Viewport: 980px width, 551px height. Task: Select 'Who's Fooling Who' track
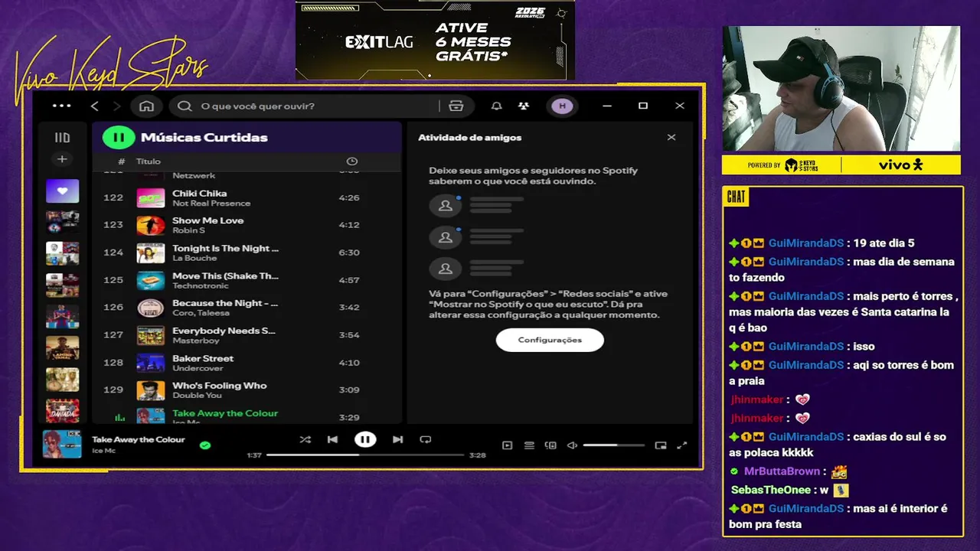pyautogui.click(x=247, y=390)
